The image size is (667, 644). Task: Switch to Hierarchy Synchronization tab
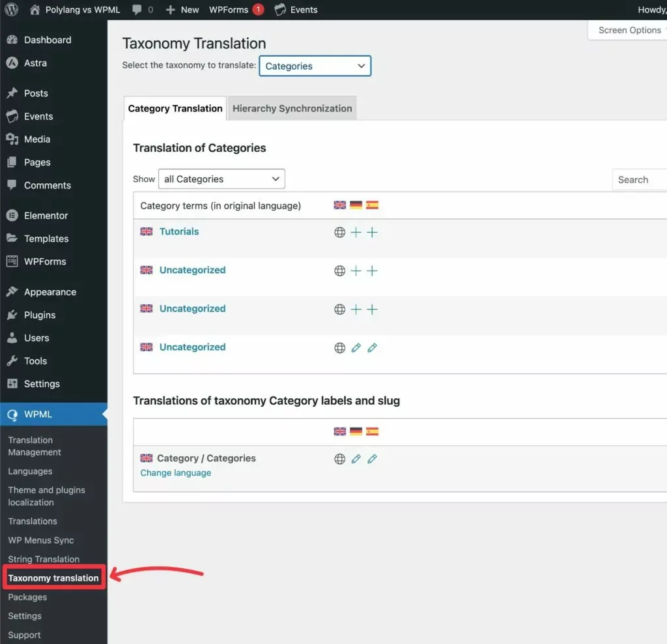pos(292,109)
